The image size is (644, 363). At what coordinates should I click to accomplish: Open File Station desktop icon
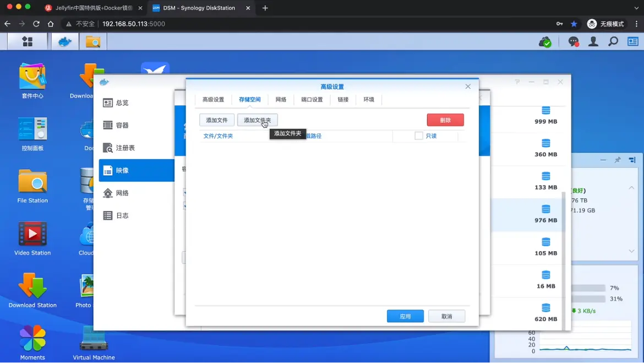[x=32, y=186]
